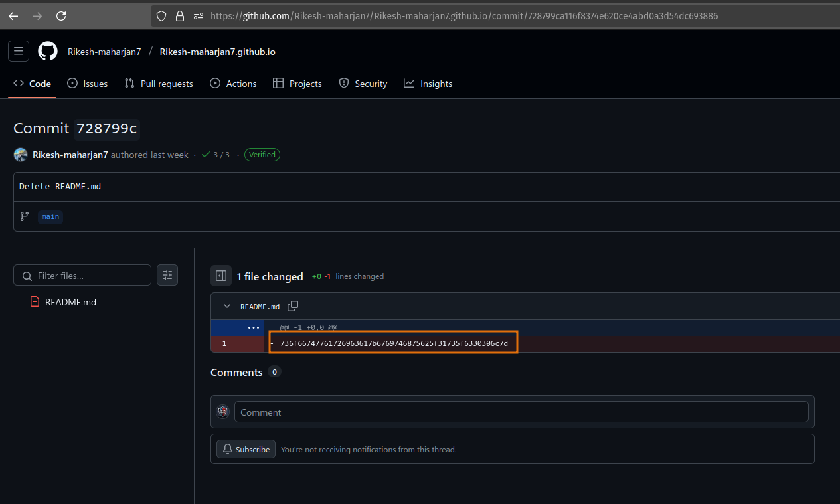Click the shield tracking protection icon
Screen dimensions: 840x504
[x=161, y=16]
